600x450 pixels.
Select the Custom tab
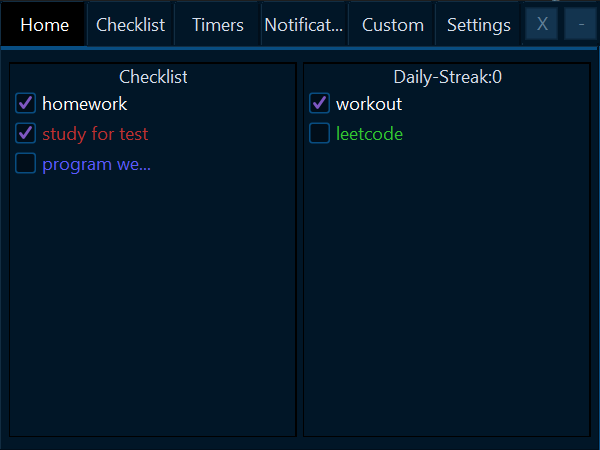[393, 25]
